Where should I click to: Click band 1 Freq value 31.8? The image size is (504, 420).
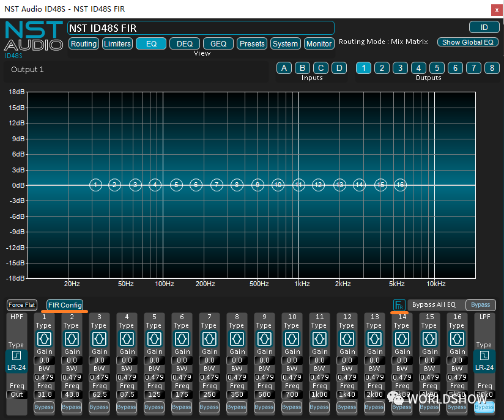click(44, 394)
